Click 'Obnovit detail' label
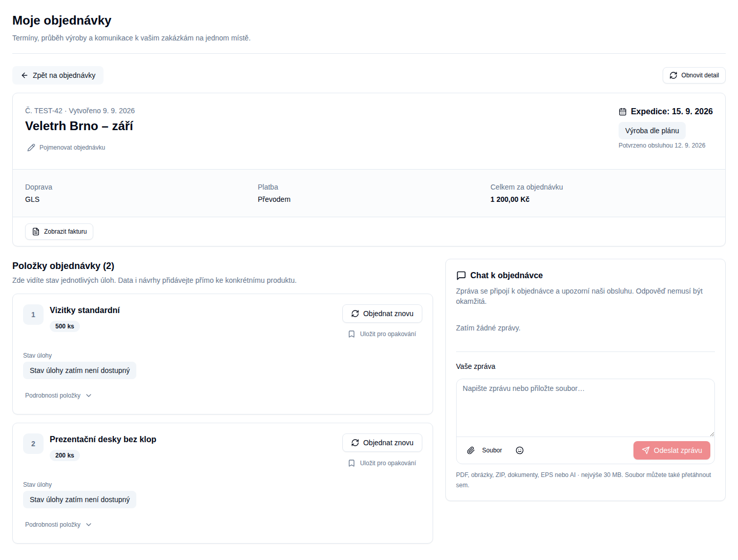This screenshot has height=560, width=738. pyautogui.click(x=700, y=75)
